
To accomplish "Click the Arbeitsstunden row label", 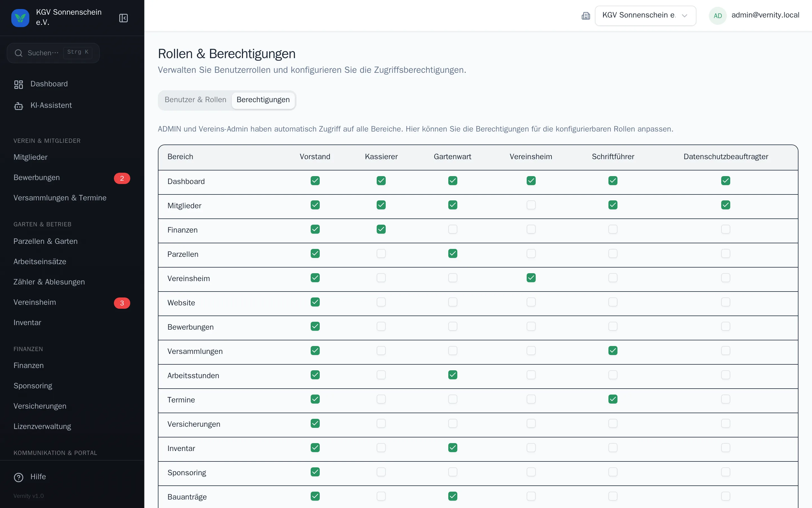I will coord(193,376).
